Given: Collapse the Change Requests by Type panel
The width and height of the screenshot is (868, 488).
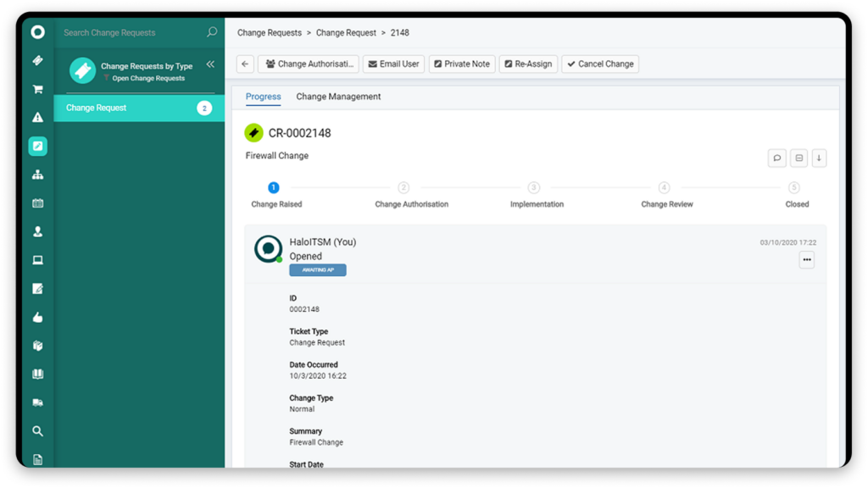Looking at the screenshot, I should (210, 64).
